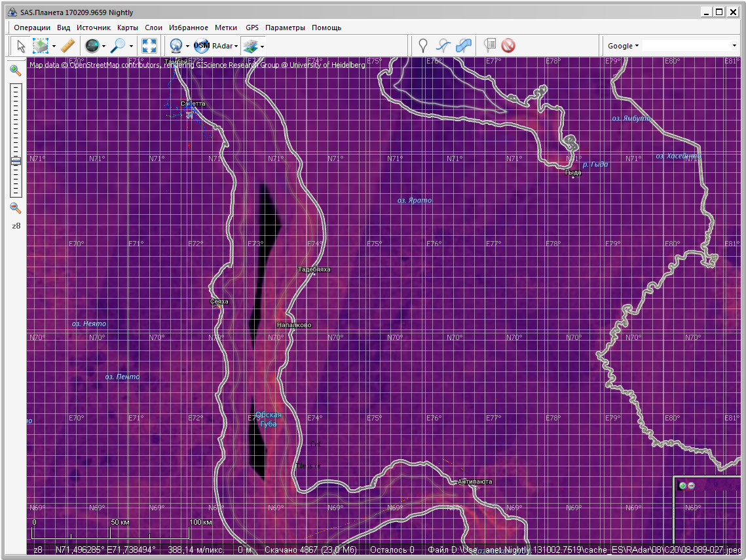746x560 pixels.
Task: Click the add path tool
Action: pyautogui.click(x=443, y=46)
